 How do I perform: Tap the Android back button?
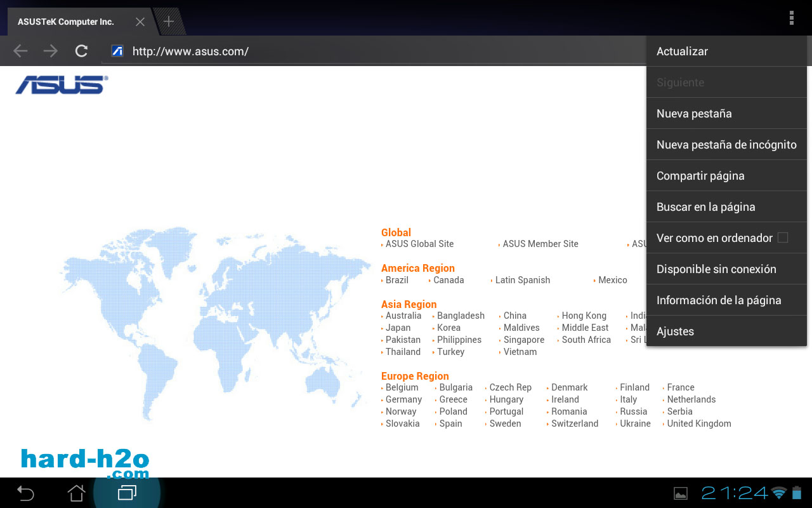coord(25,493)
